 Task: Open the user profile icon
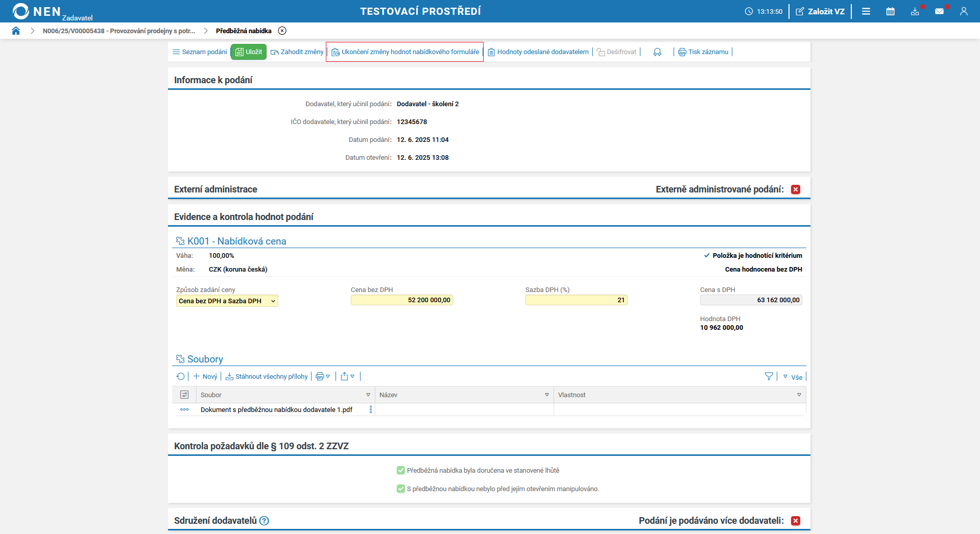(x=964, y=11)
